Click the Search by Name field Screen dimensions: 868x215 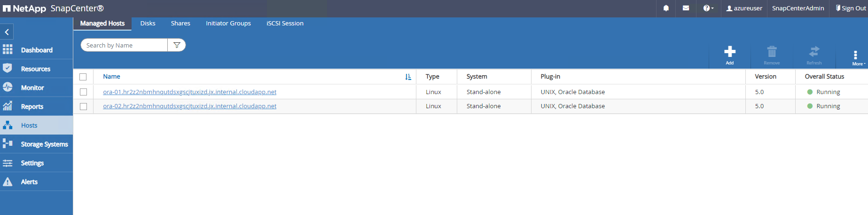tap(125, 45)
